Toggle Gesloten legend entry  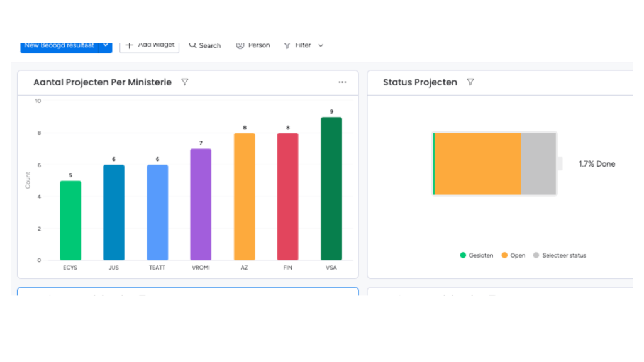477,255
